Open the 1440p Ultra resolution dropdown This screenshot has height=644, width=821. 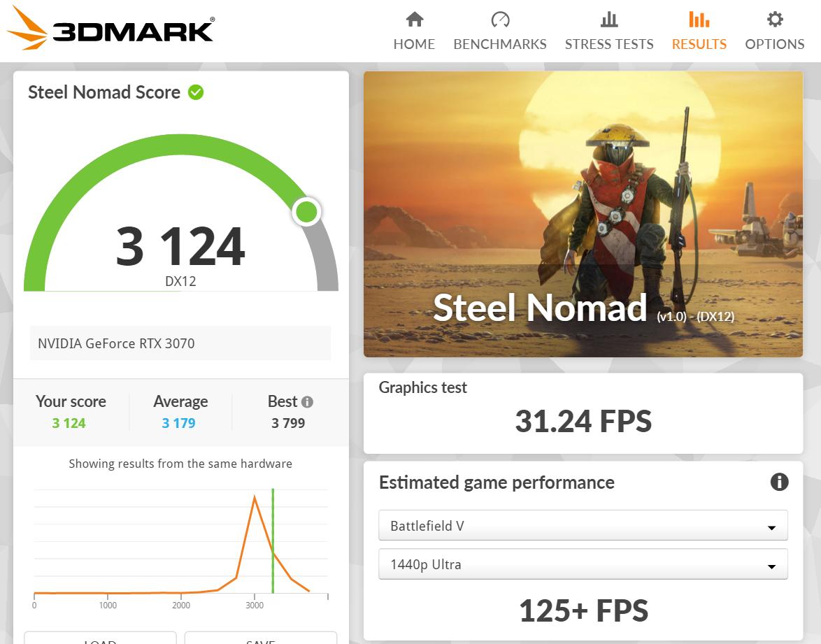[x=583, y=564]
